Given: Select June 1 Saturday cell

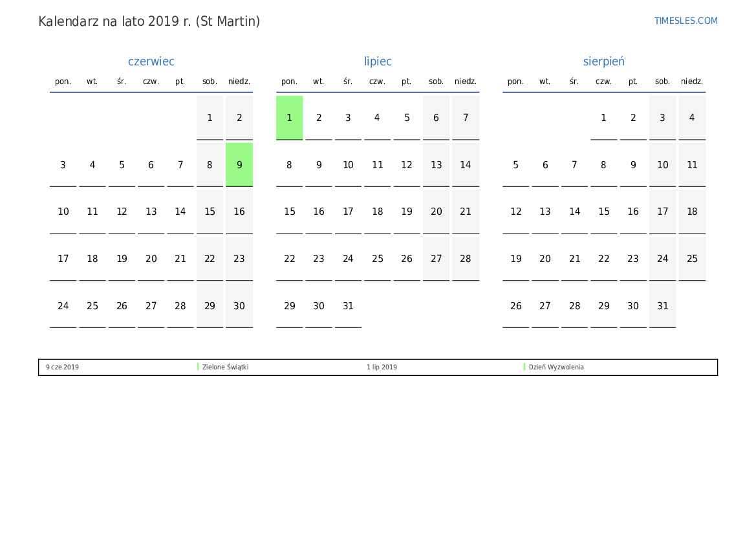Looking at the screenshot, I should tap(210, 118).
